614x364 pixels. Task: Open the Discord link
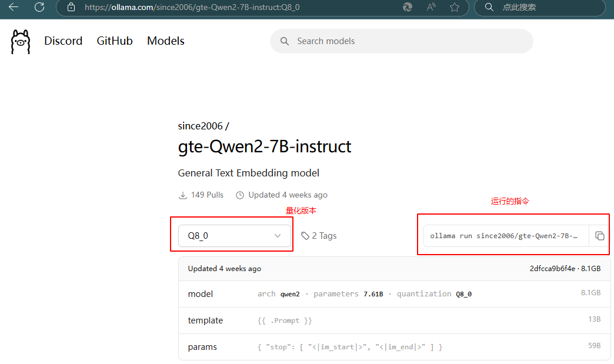point(63,41)
